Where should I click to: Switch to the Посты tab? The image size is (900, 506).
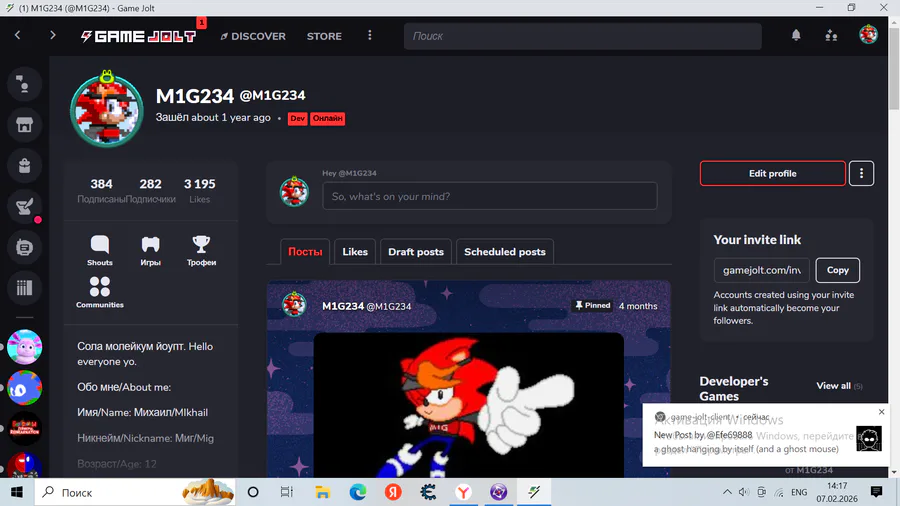[305, 252]
